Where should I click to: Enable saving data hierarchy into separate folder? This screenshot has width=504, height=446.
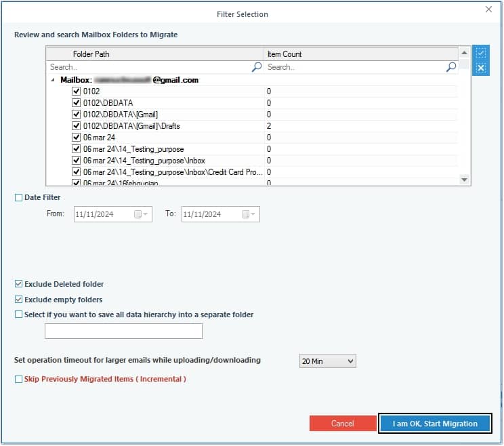[19, 315]
